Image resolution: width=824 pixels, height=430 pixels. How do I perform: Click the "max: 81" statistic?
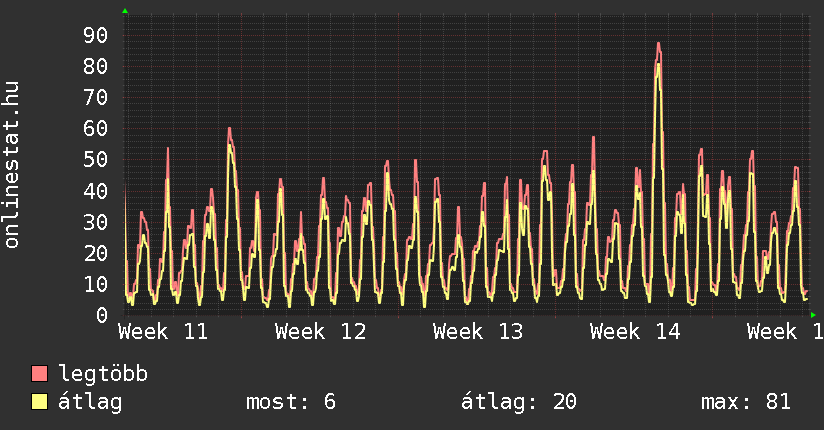[x=746, y=402]
